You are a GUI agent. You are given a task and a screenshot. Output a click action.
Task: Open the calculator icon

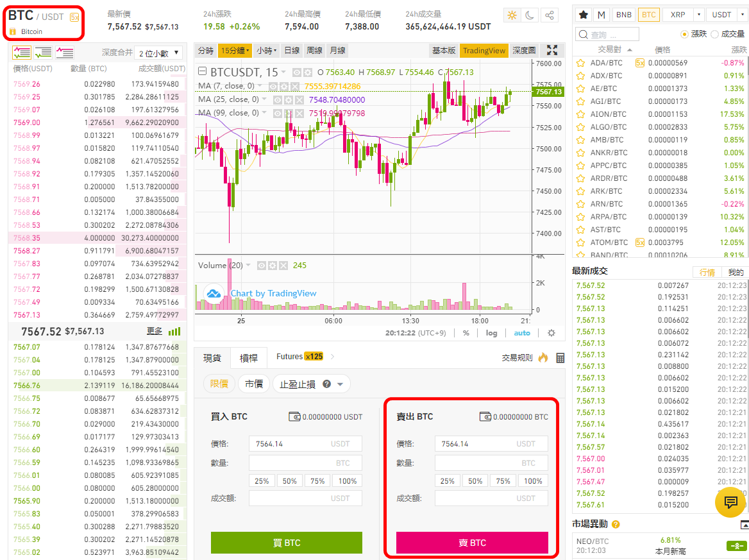pyautogui.click(x=560, y=357)
